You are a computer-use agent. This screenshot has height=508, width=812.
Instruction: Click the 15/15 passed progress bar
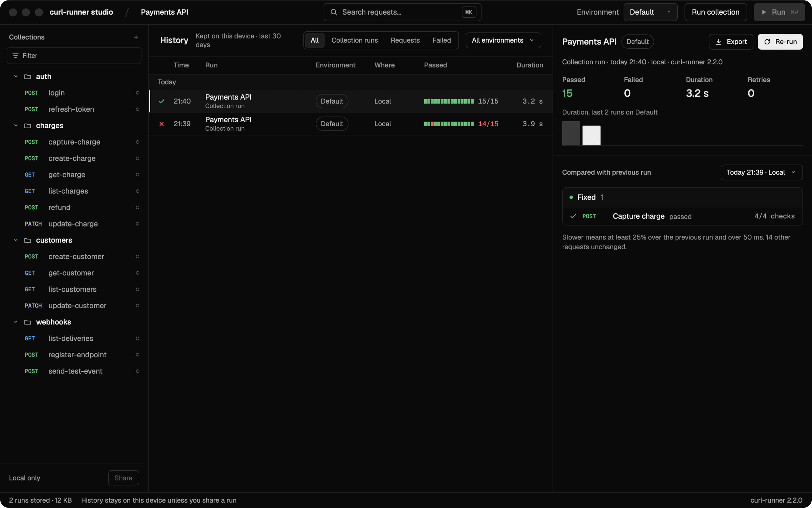449,101
